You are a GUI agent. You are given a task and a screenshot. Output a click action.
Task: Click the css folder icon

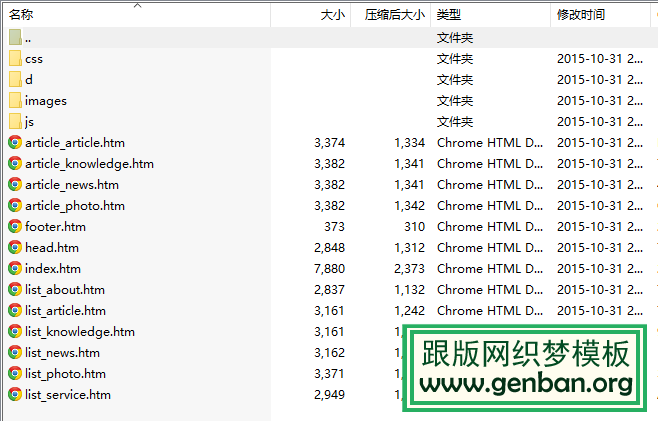point(15,58)
